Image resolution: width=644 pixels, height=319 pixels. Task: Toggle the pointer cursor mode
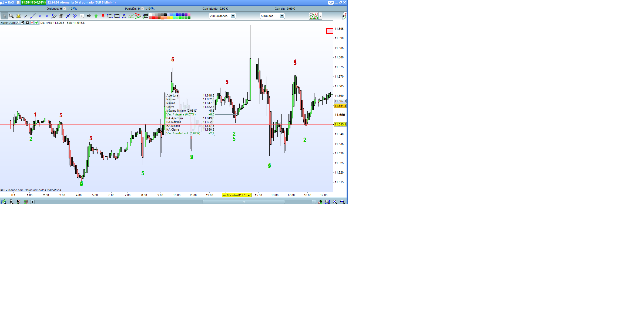(4, 16)
